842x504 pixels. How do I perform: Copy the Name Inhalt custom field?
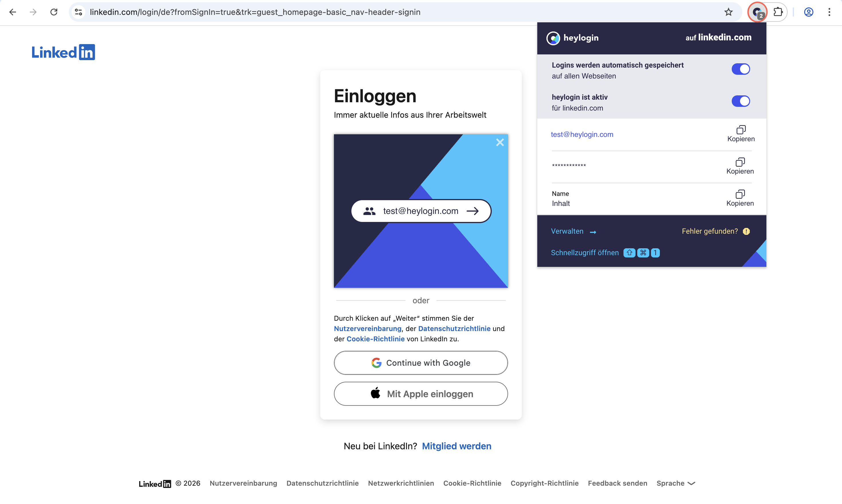tap(740, 198)
